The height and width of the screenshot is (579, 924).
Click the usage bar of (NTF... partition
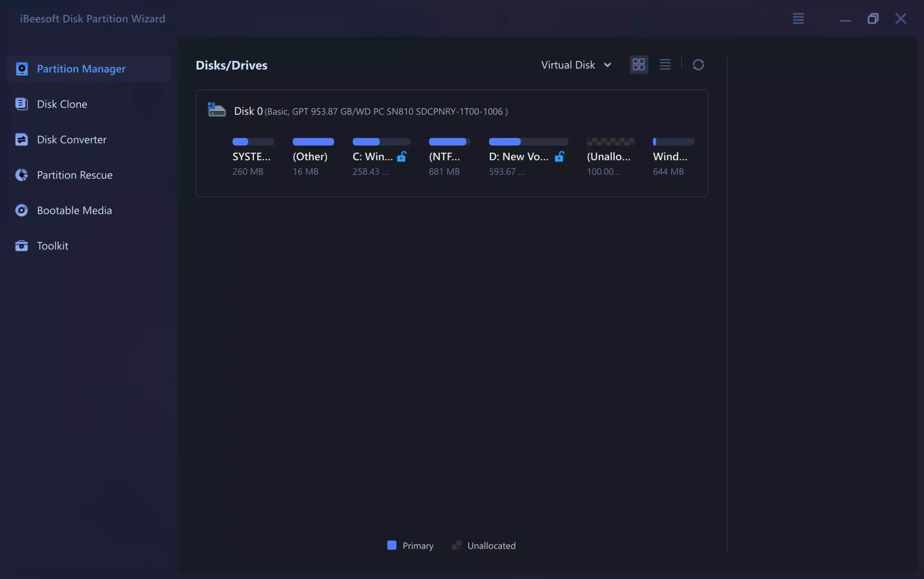coord(449,142)
